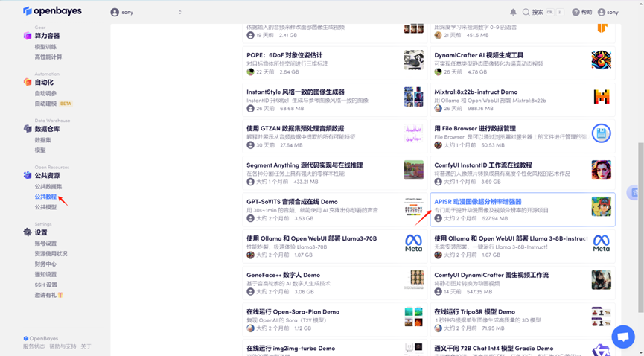Click the openbayes logo
The height and width of the screenshot is (356, 644).
click(x=52, y=11)
